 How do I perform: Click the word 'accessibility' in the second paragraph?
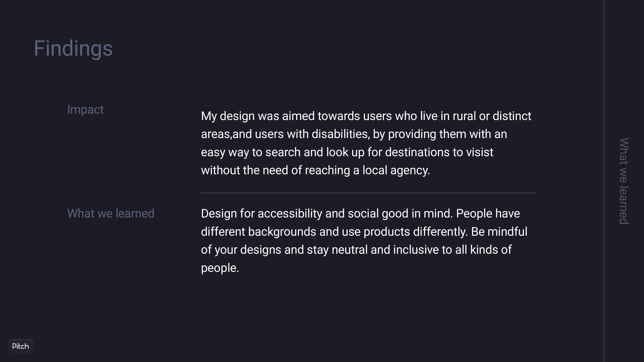(290, 214)
